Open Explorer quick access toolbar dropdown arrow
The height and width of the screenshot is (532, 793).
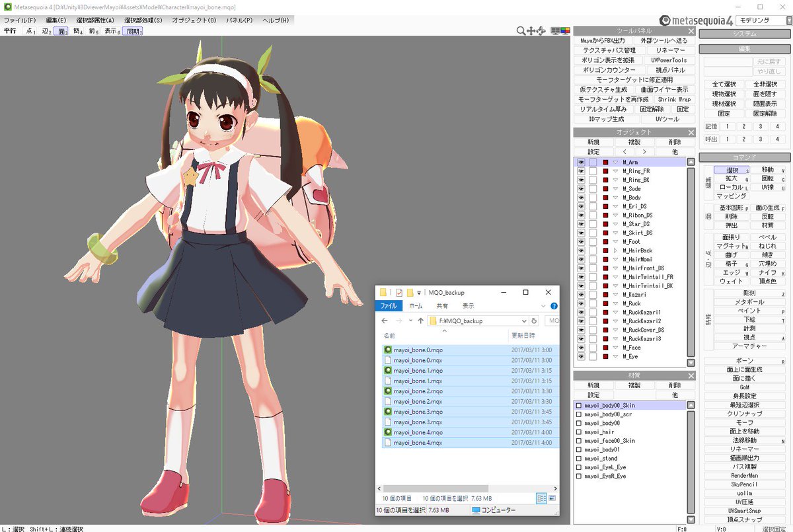point(420,292)
